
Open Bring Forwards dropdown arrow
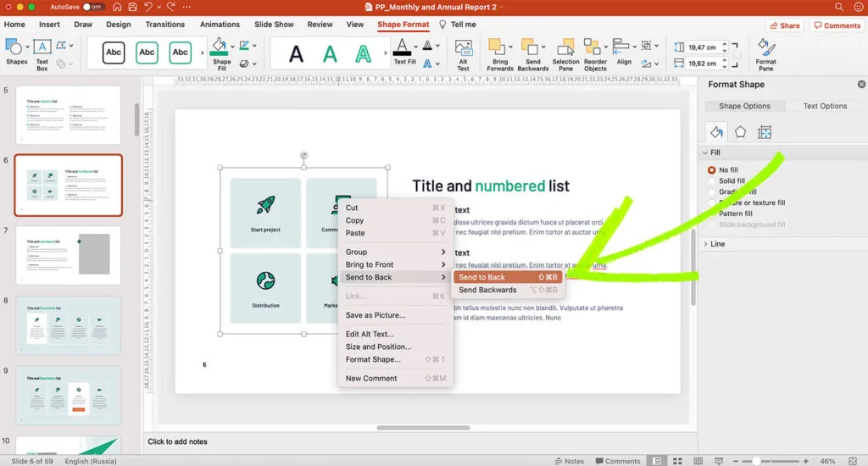509,47
